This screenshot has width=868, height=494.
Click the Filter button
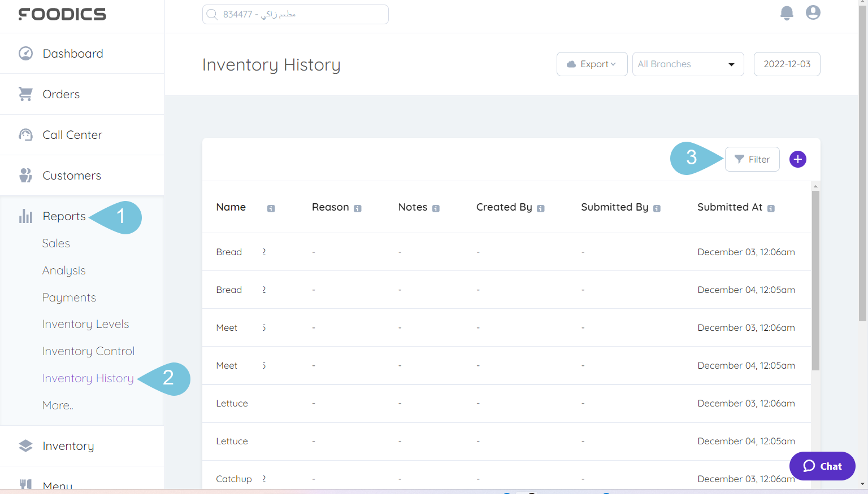click(x=752, y=159)
